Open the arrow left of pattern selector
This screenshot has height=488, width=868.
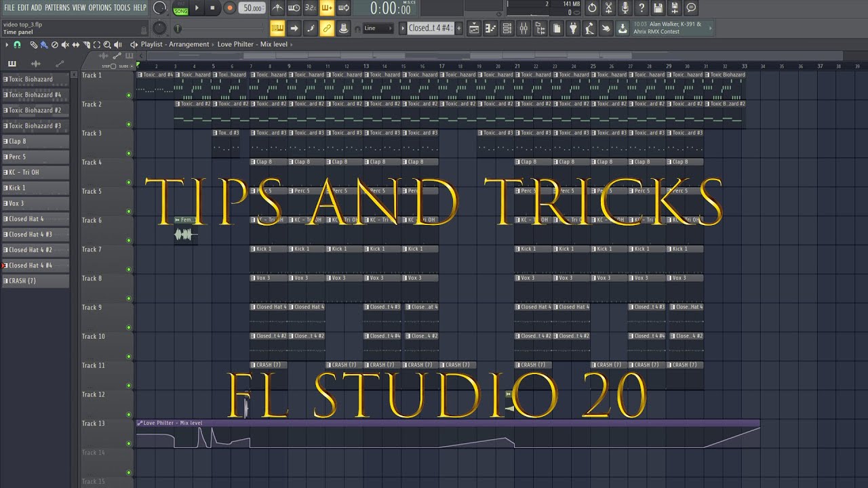click(x=403, y=28)
